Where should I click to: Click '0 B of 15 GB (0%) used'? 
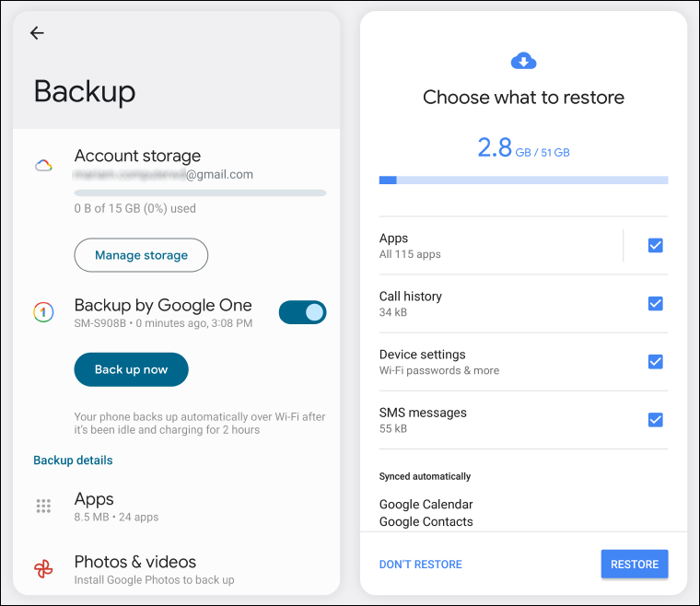(134, 208)
